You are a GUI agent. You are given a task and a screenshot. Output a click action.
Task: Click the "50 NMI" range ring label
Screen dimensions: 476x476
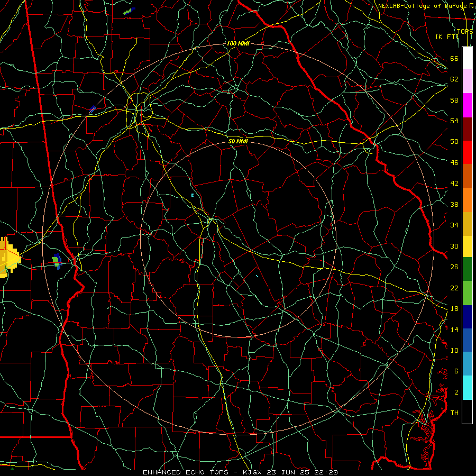(x=238, y=141)
